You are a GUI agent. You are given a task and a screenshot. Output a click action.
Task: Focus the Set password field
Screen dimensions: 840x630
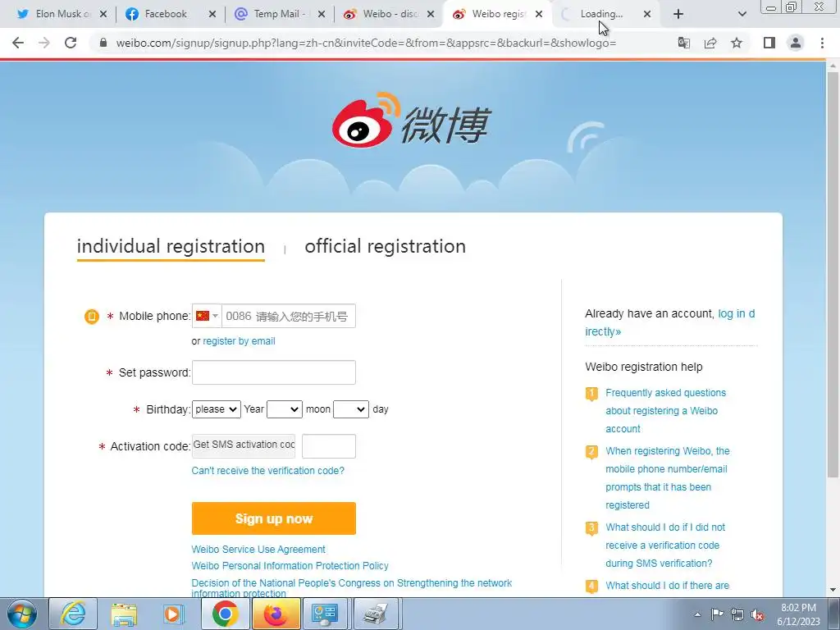(274, 372)
